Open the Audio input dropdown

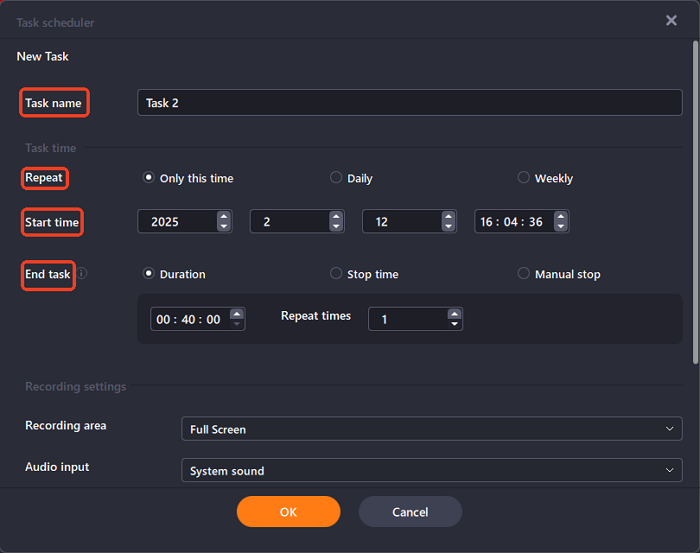(x=432, y=471)
